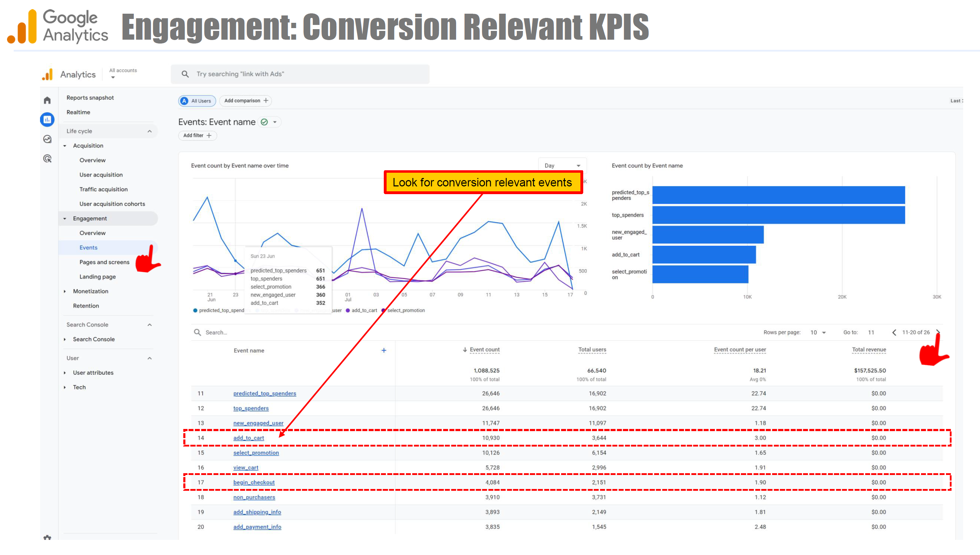Click the Admin gear icon at bottom left
Screen dimensions: 980x555
point(47,537)
